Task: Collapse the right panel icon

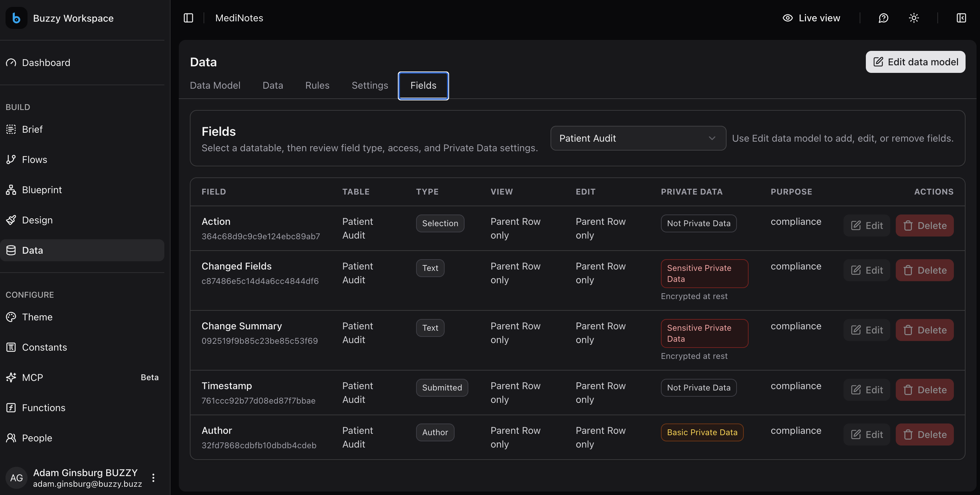Action: coord(961,18)
